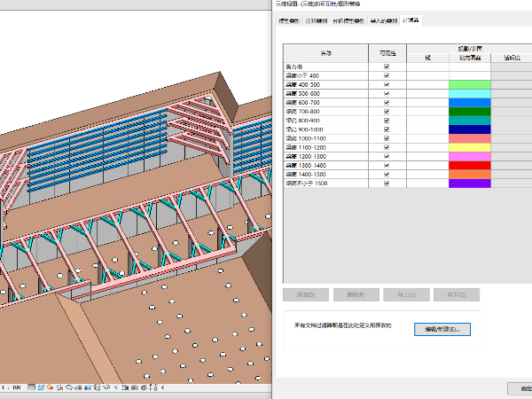Toggle visibility checkbox for 梁高 600-700

pyautogui.click(x=387, y=103)
